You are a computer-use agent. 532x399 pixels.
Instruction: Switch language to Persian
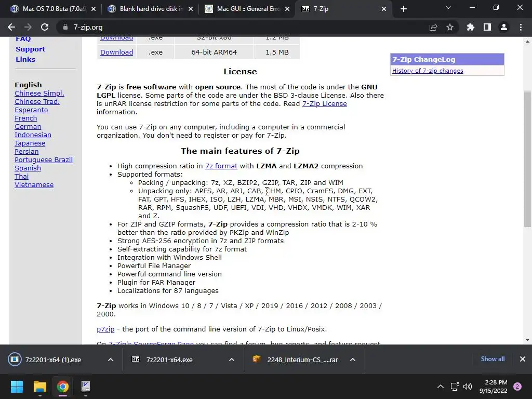click(26, 151)
